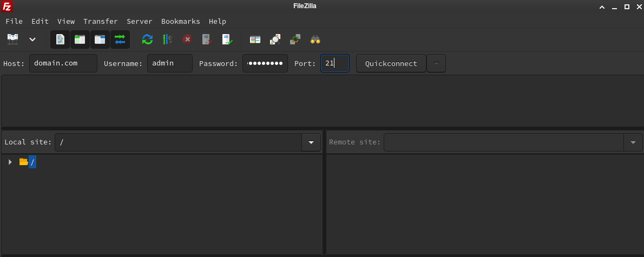Screen dimensions: 644x257
Task: Click the Host field with domain.com
Action: pos(63,63)
